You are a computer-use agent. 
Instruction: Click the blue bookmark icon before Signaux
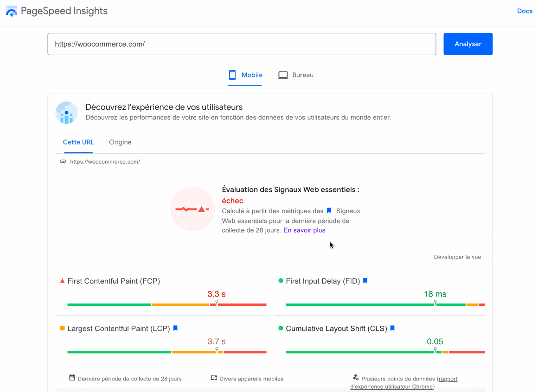tap(329, 210)
